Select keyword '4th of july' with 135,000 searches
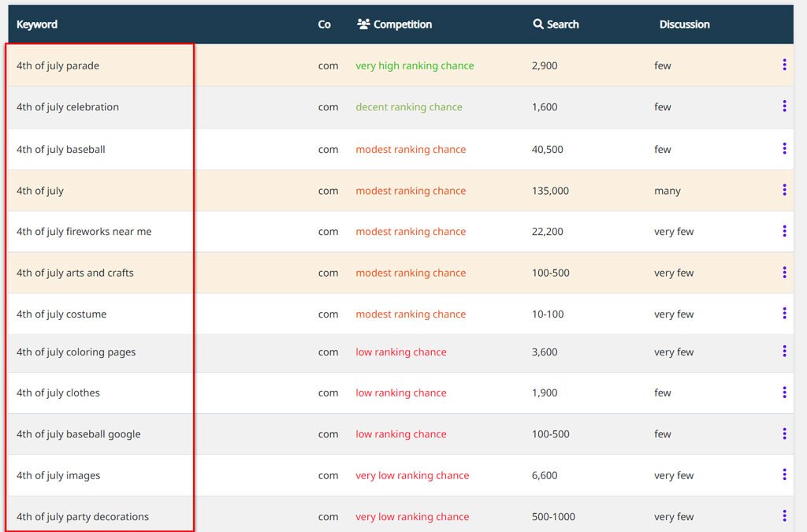The image size is (807, 532). point(40,191)
